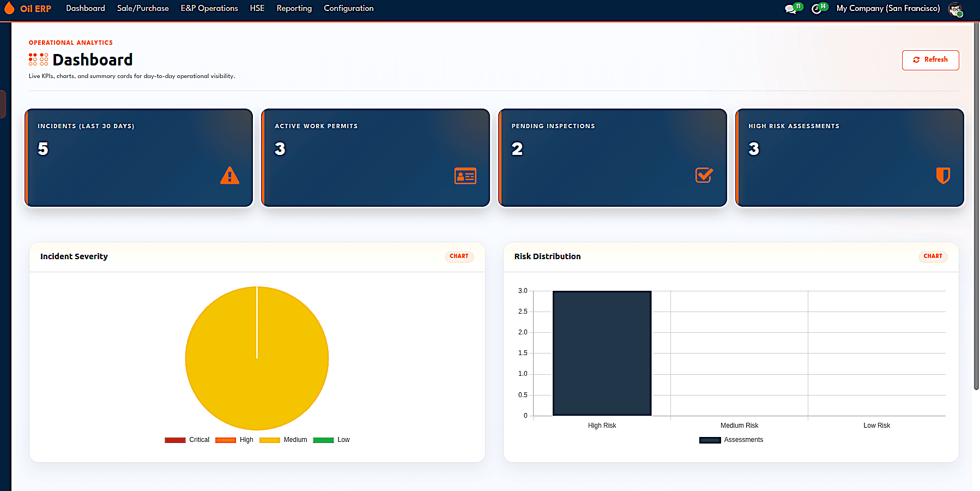Open the chat messages icon
The width and height of the screenshot is (980, 491).
pyautogui.click(x=790, y=9)
